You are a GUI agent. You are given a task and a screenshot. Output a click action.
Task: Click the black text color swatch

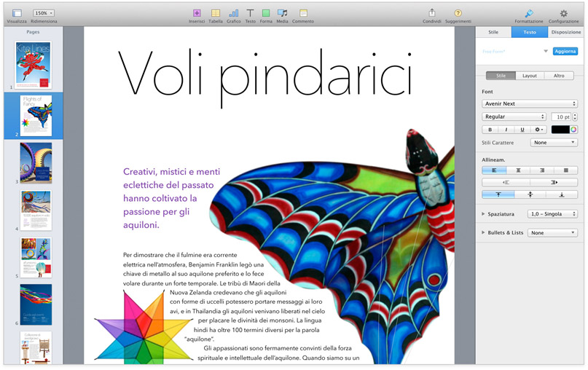tap(560, 130)
